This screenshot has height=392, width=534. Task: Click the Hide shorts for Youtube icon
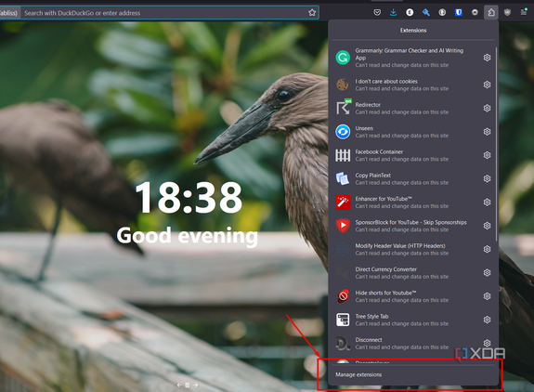(343, 296)
